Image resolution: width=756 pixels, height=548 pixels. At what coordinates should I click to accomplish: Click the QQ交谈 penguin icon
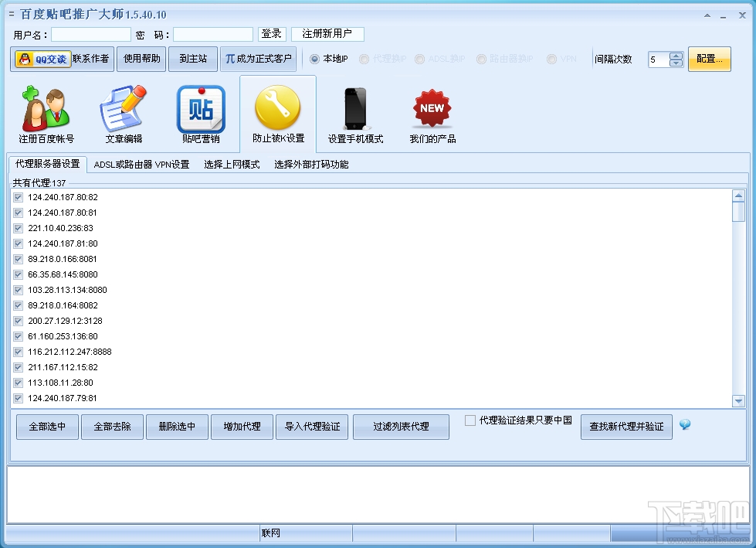pos(43,59)
